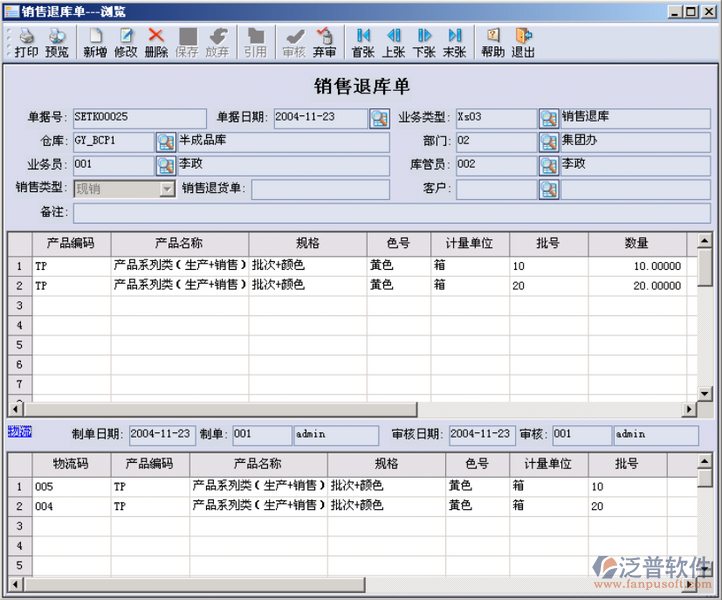Click the 产品编码 column header in upper table
The height and width of the screenshot is (600, 722).
pos(70,243)
